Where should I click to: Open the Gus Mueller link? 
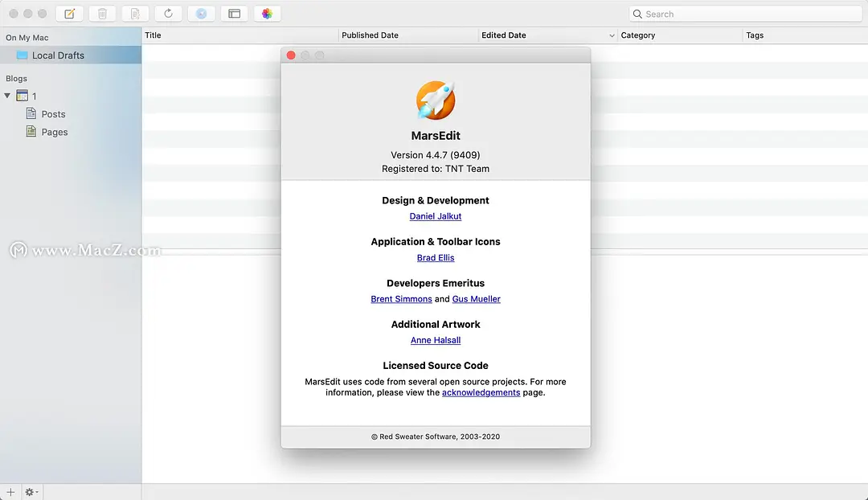click(476, 299)
